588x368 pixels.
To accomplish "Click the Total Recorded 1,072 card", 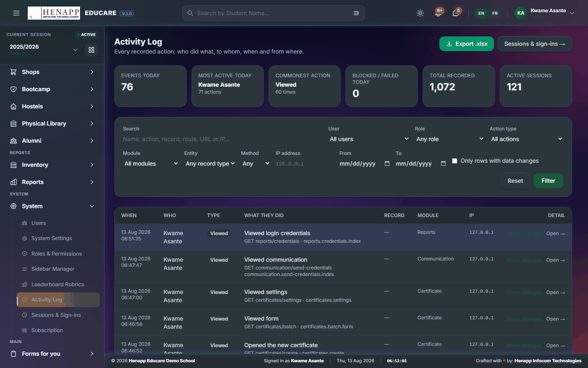I will point(459,86).
